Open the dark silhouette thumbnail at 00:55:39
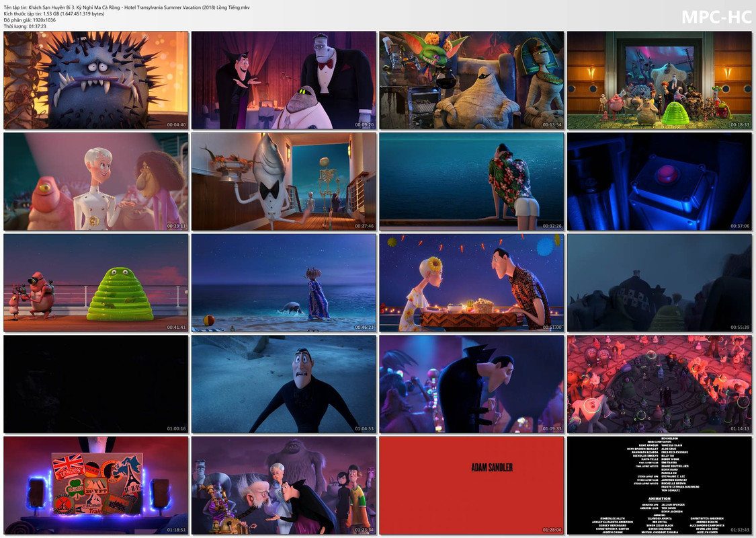Image resolution: width=756 pixels, height=538 pixels. click(659, 282)
